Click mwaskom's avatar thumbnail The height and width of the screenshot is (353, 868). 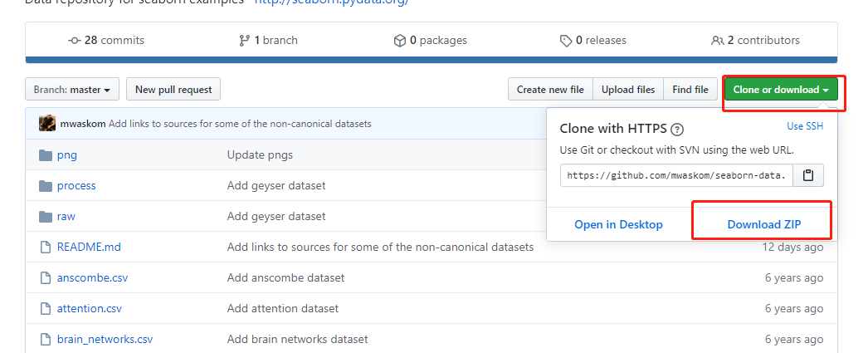[47, 124]
